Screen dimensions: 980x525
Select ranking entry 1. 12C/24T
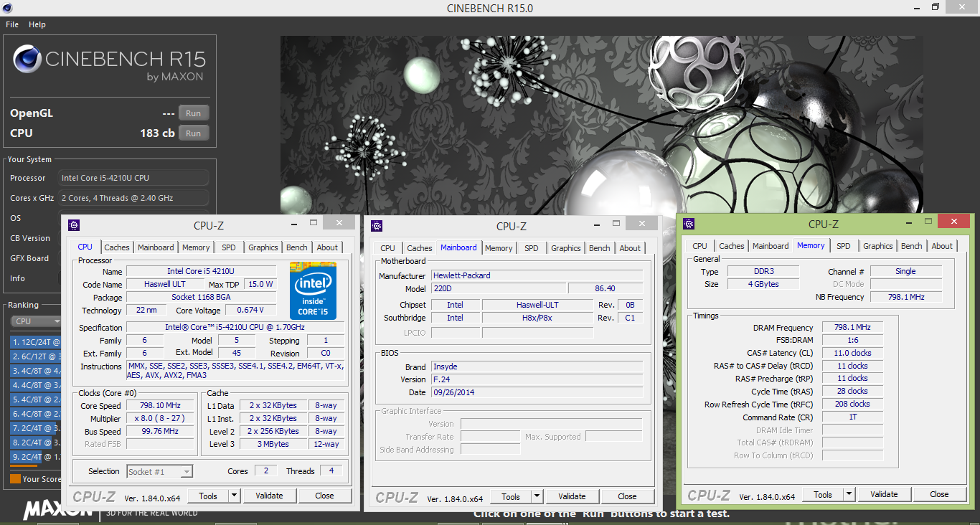click(x=36, y=342)
